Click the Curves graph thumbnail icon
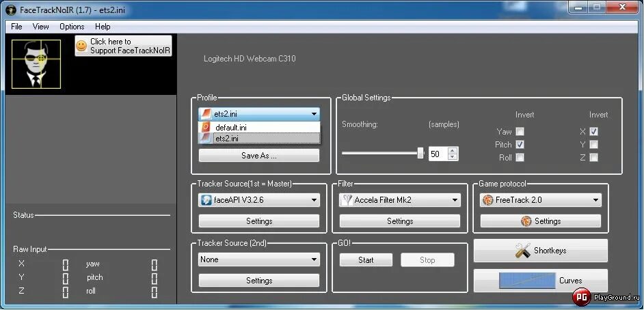644x310 pixels. click(x=527, y=281)
